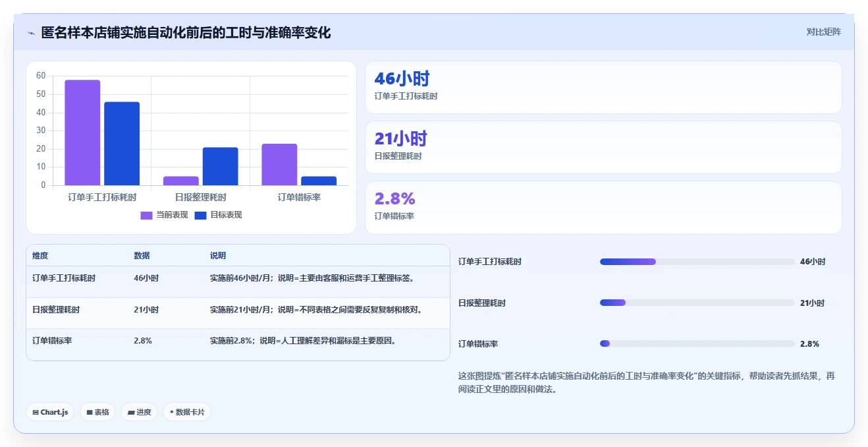The height and width of the screenshot is (447, 868).
Task: Click the purple 当前表现 legend swatch
Action: point(146,215)
